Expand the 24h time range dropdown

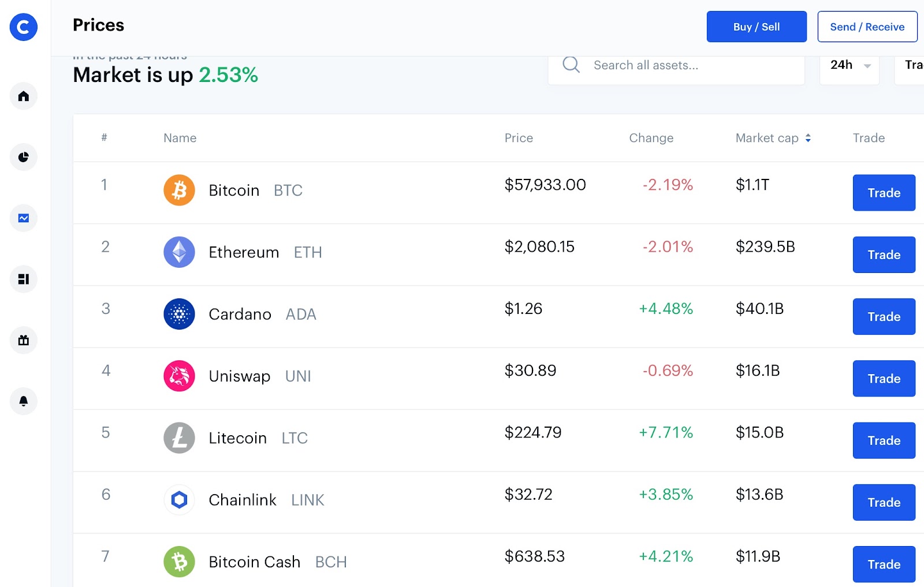pyautogui.click(x=850, y=65)
